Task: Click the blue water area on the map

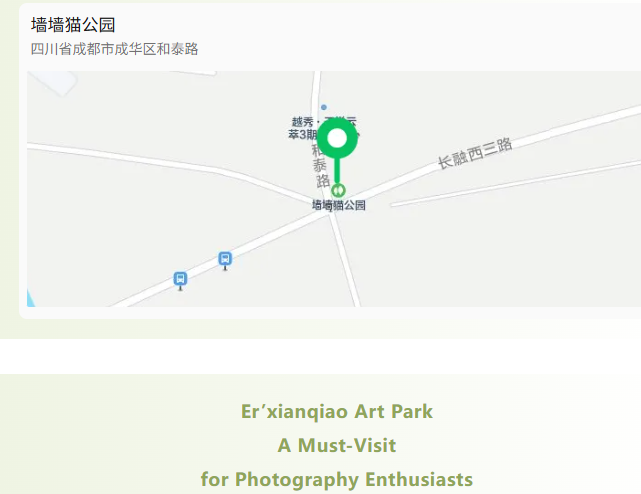Action: coord(30,298)
